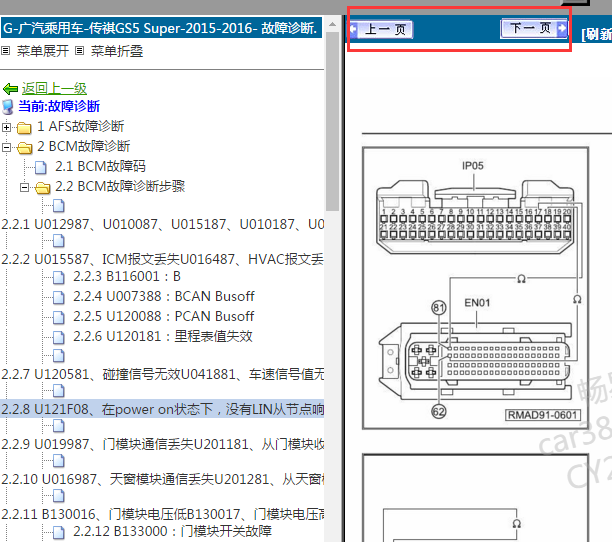
Task: Click folder icon of 1 AFS故障诊断
Action: [x=24, y=127]
